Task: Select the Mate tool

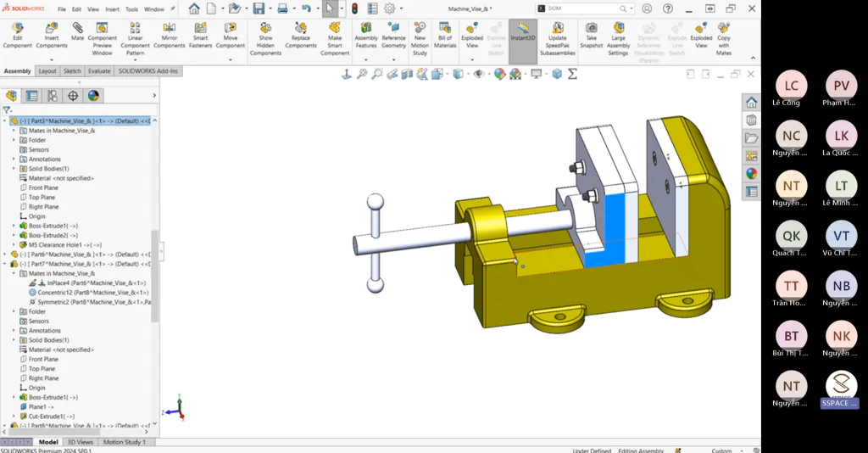Action: [77, 32]
